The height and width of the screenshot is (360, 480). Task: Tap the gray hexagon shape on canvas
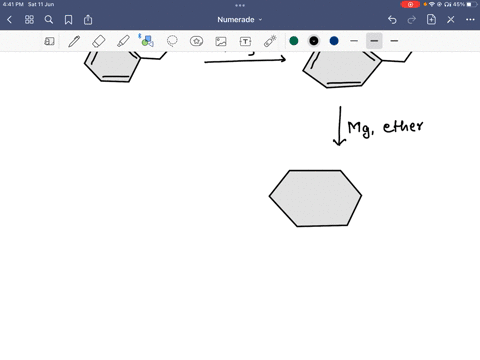click(x=315, y=198)
